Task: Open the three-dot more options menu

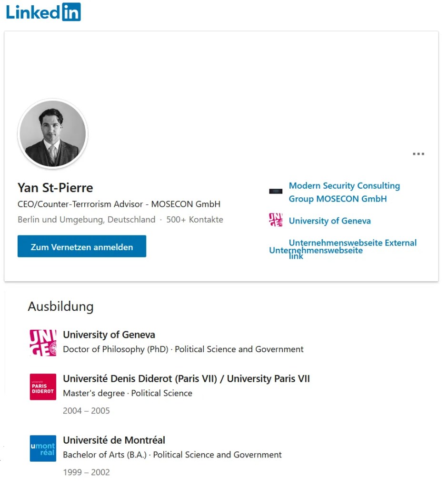Action: coord(418,154)
